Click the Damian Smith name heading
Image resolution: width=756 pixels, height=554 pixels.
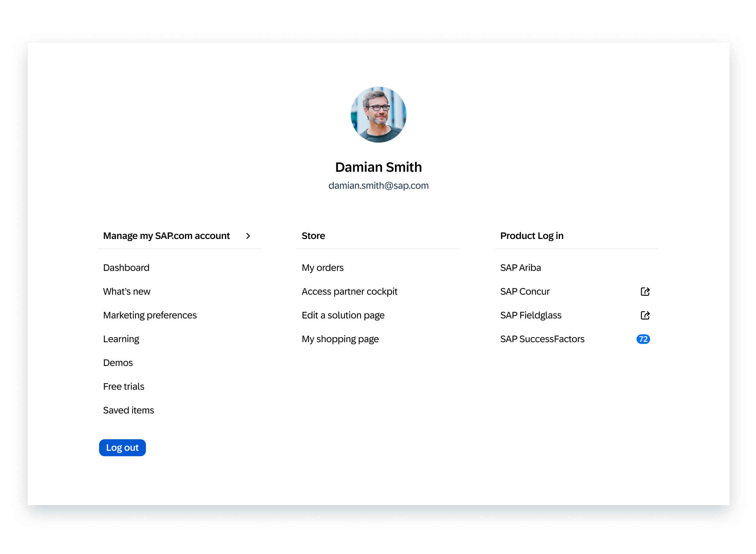(x=378, y=167)
